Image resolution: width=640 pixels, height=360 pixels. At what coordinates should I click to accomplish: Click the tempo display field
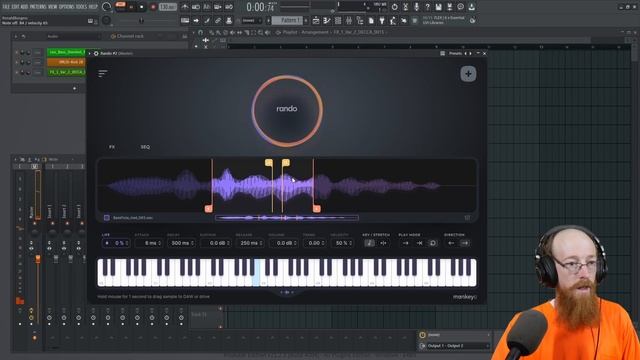(167, 7)
